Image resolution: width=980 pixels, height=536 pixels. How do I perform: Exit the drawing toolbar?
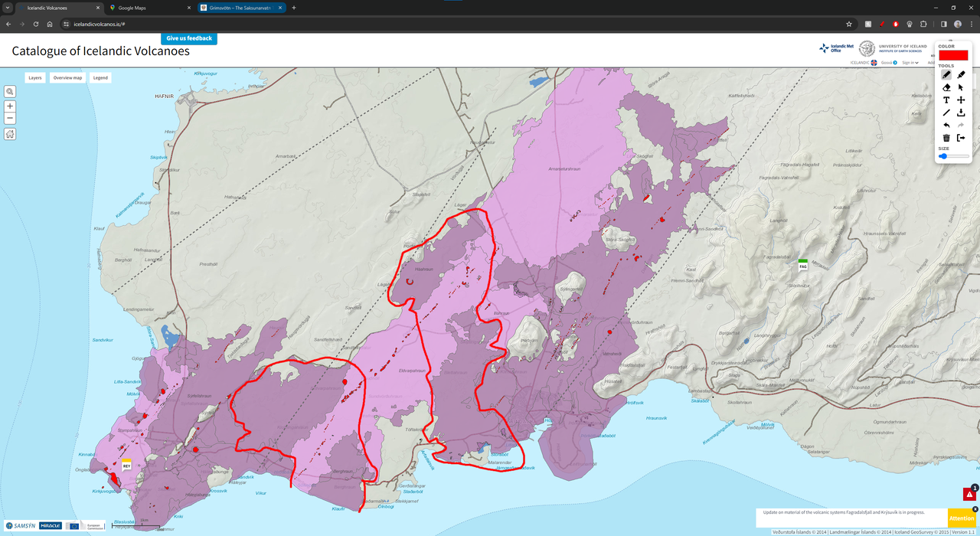(961, 138)
